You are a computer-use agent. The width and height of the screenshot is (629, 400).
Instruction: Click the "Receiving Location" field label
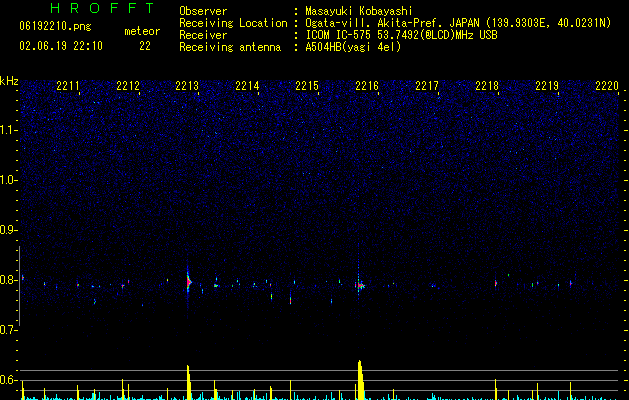(233, 23)
